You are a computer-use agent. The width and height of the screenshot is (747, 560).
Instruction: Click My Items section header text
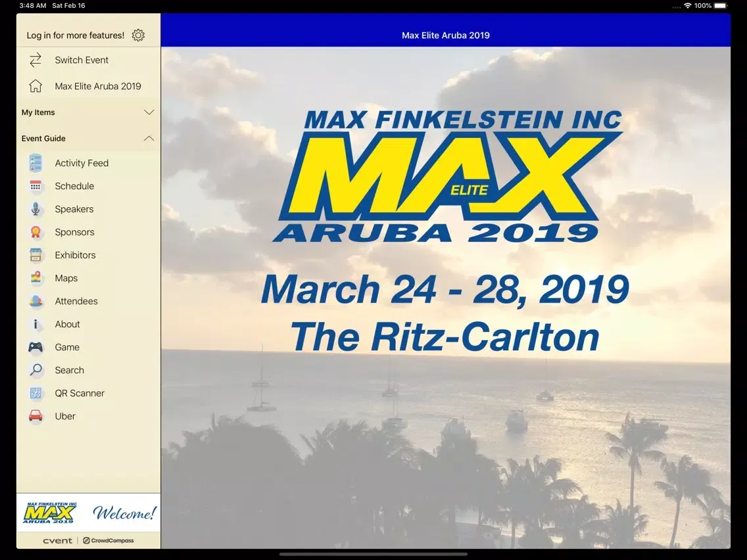pyautogui.click(x=38, y=112)
